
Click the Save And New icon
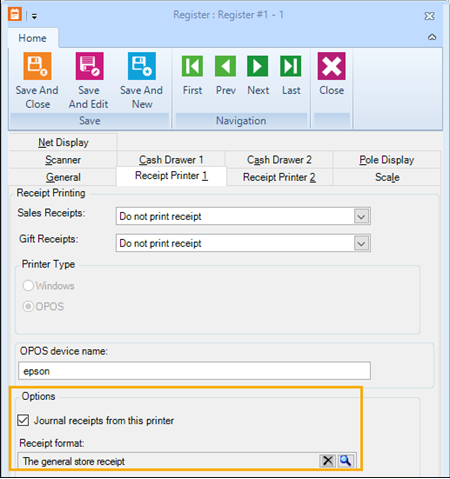142,66
